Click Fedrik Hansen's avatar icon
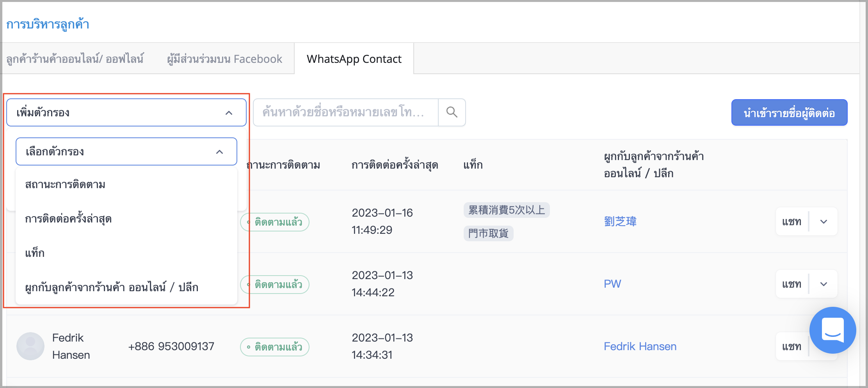868x388 pixels. click(x=30, y=346)
